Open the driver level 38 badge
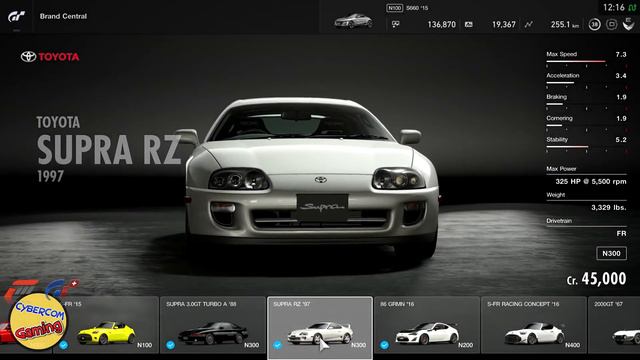Viewport: 640px width, 360px height. pyautogui.click(x=595, y=24)
